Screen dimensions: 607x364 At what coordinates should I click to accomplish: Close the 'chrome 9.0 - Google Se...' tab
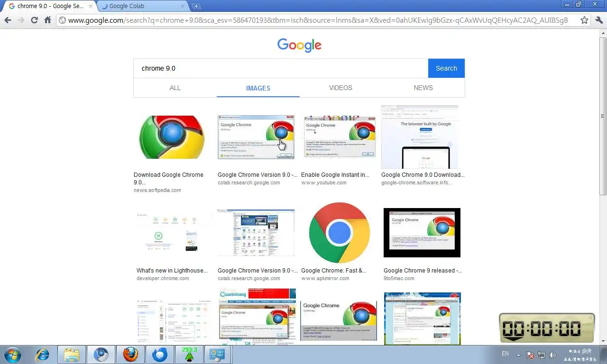91,6
